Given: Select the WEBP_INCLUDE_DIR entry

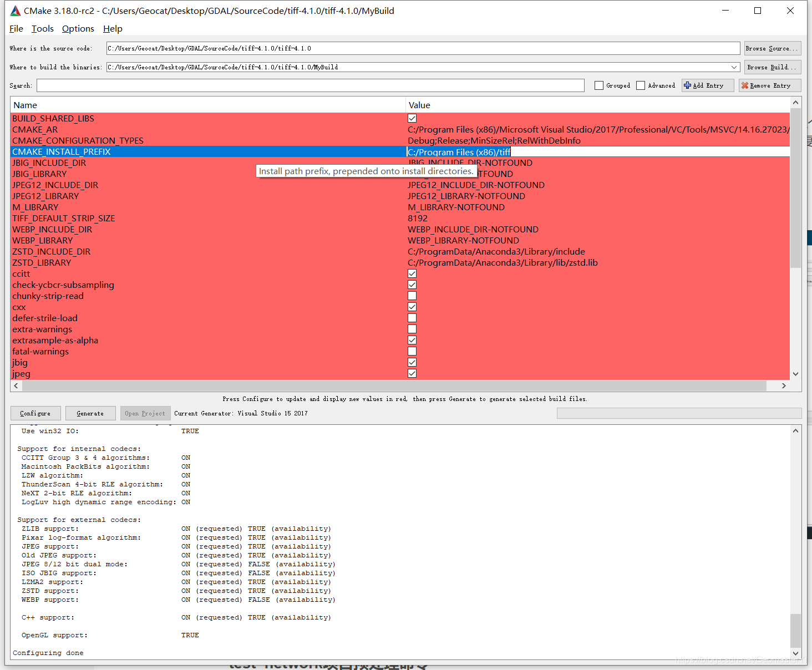Looking at the screenshot, I should (52, 230).
